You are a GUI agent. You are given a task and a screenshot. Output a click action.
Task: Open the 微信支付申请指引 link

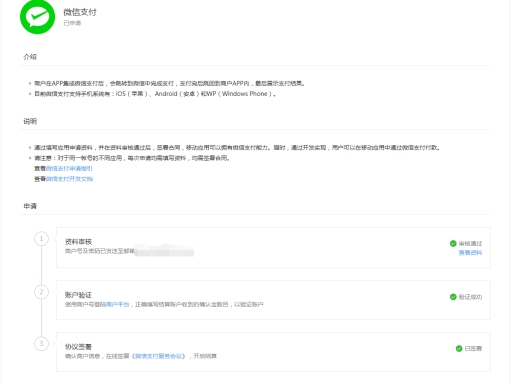click(x=69, y=169)
